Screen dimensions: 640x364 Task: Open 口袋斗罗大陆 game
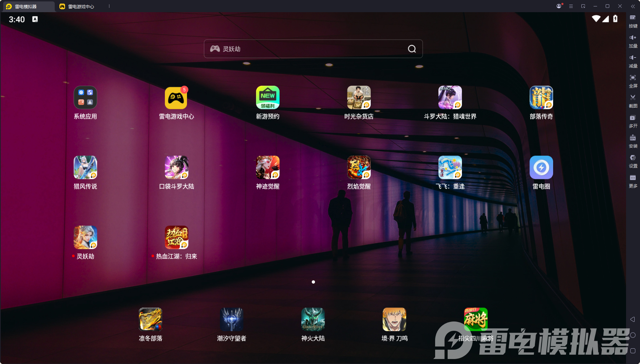tap(176, 168)
